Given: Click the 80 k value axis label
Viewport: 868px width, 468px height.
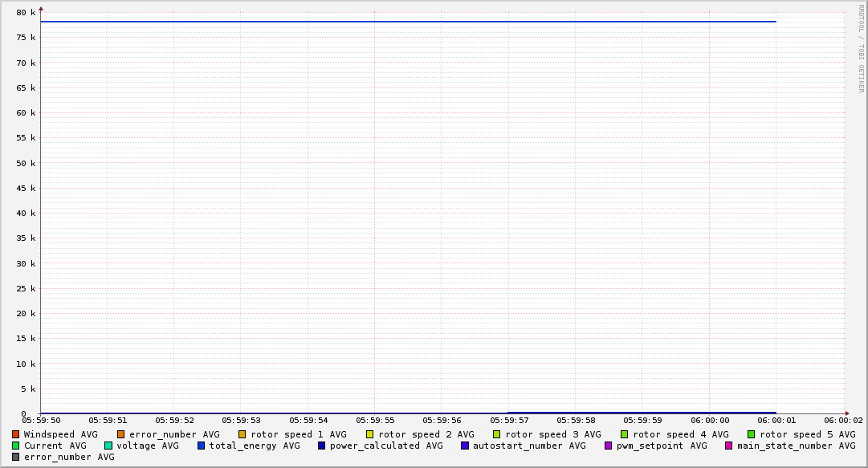Looking at the screenshot, I should coord(26,13).
